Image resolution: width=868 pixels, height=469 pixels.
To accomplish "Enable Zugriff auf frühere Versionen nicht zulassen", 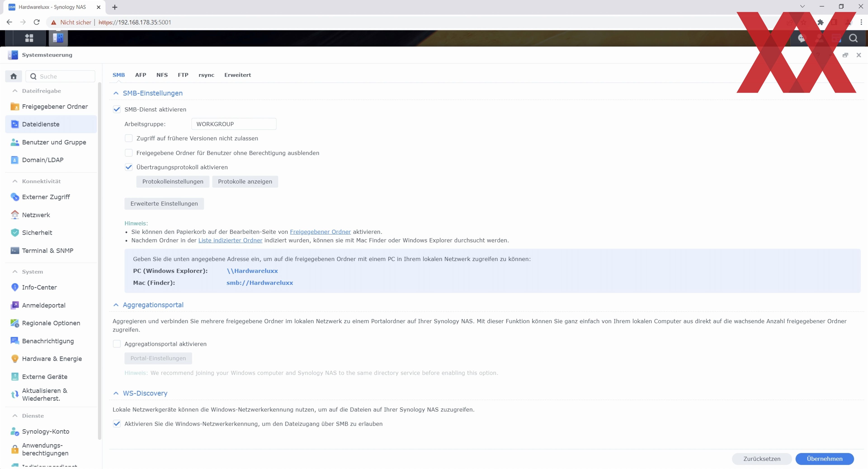I will (129, 138).
